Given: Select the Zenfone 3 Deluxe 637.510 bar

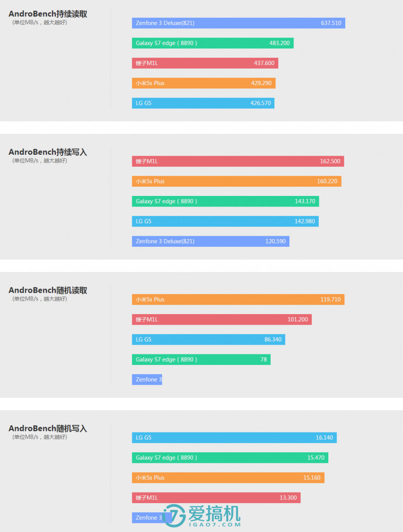Looking at the screenshot, I should point(238,23).
